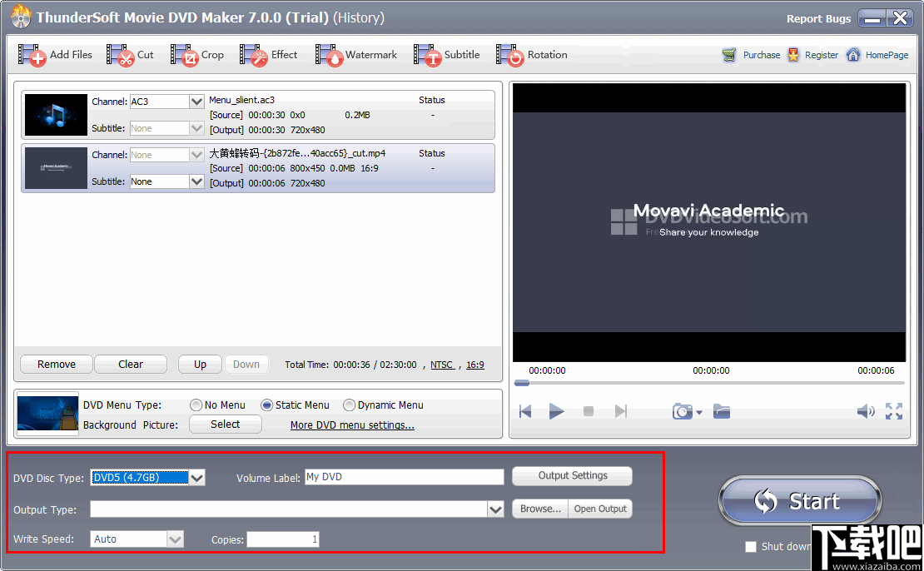The height and width of the screenshot is (571, 924).
Task: Select the Crop tool
Action: [x=200, y=54]
